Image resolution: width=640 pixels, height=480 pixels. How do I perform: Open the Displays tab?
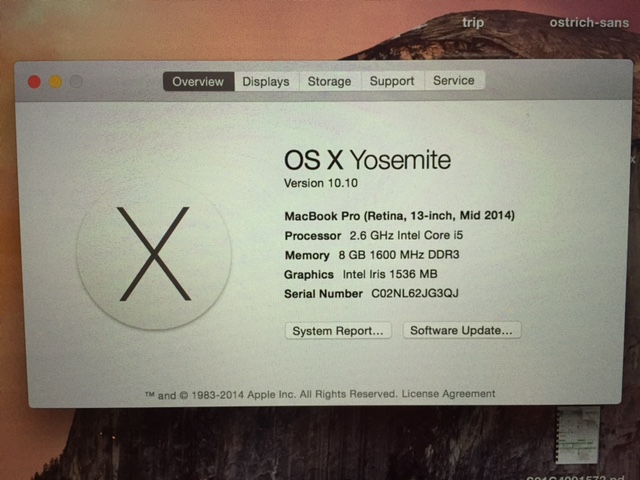click(x=266, y=81)
